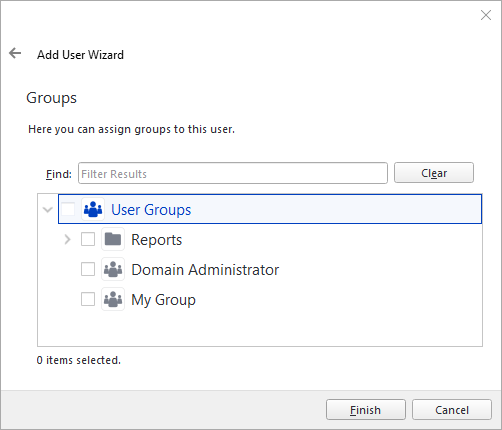The image size is (502, 430).
Task: Click the Finish button
Action: pyautogui.click(x=366, y=410)
